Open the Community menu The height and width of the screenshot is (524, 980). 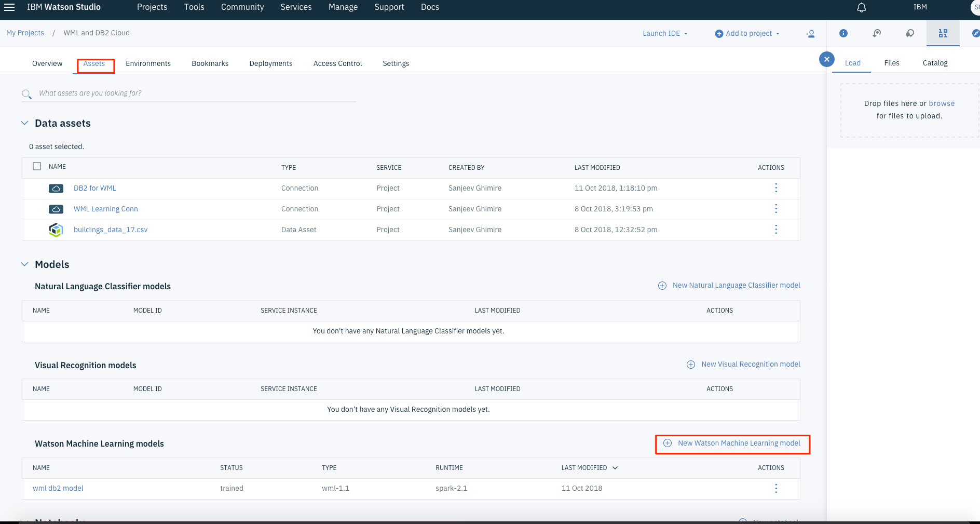[x=242, y=7]
